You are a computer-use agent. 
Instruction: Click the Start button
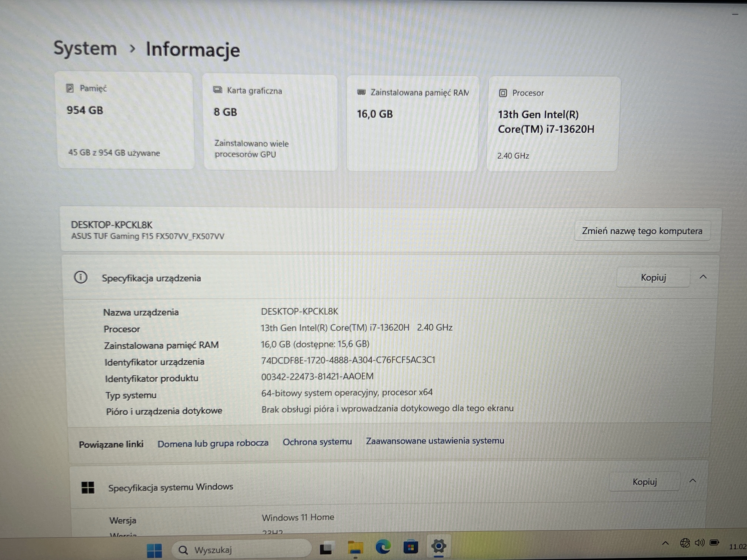(155, 549)
